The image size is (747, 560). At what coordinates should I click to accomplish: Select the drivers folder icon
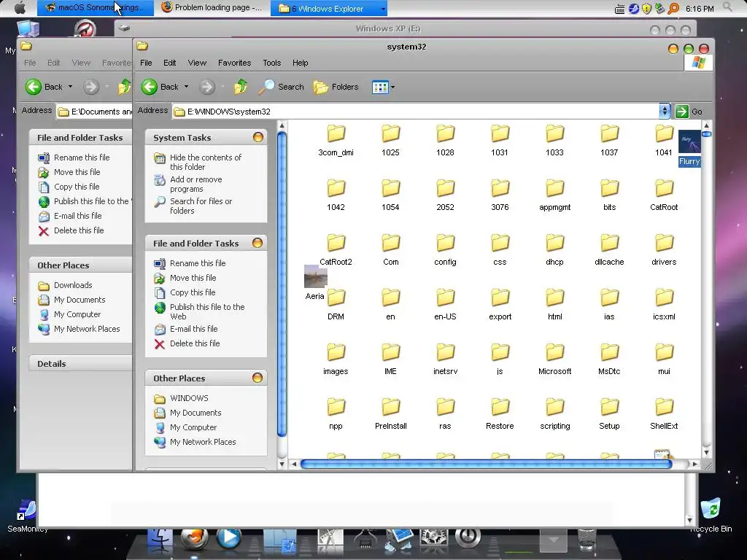pyautogui.click(x=664, y=244)
